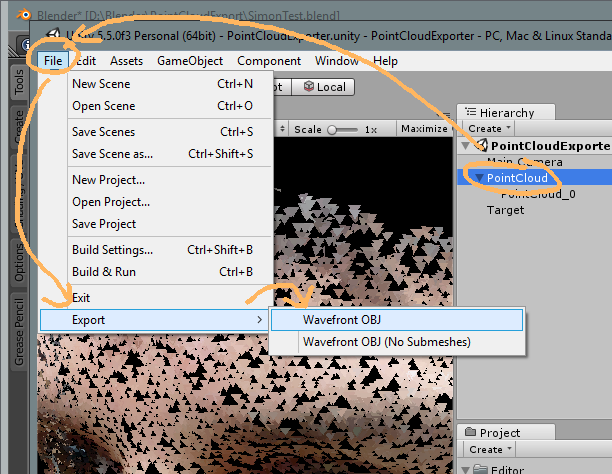Toggle Maximize on Play button
This screenshot has width=612, height=474.
click(x=424, y=129)
